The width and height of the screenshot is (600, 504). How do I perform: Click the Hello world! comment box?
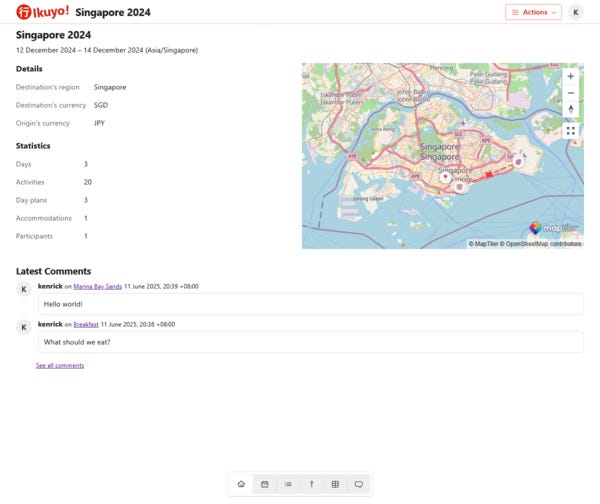coord(311,304)
